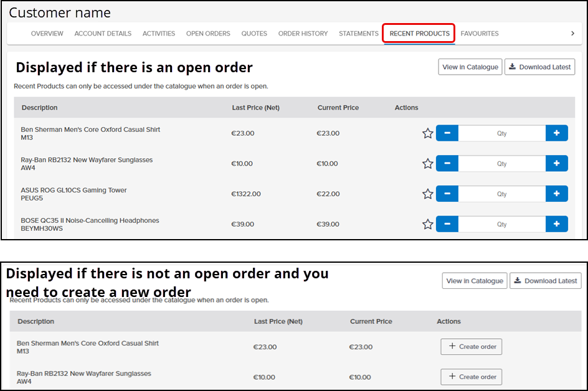
Task: Toggle the favourite star for BOSE QC35 headphones
Action: click(x=428, y=224)
